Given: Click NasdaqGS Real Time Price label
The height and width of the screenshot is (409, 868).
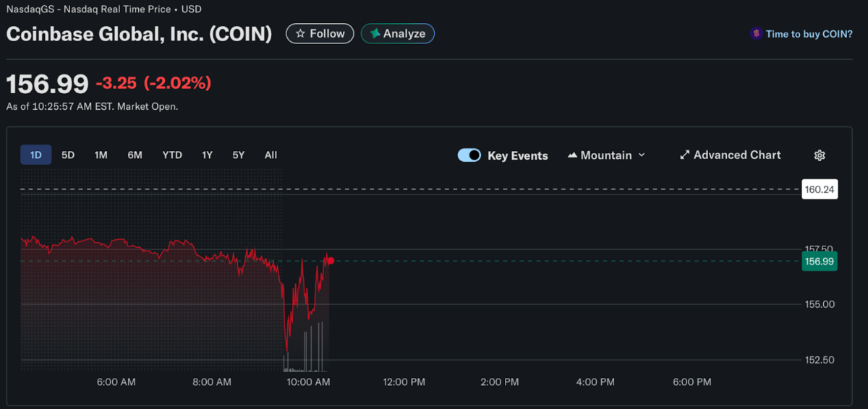Looking at the screenshot, I should (x=104, y=9).
